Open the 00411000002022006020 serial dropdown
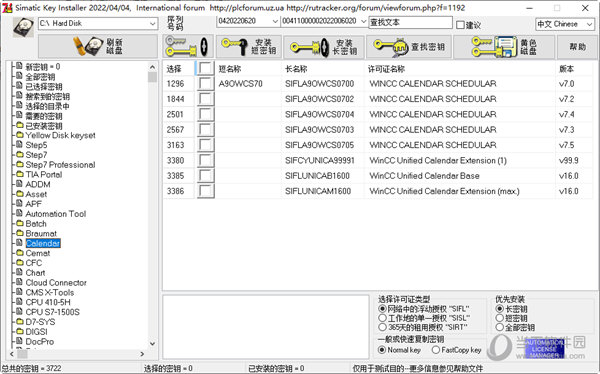The width and height of the screenshot is (600, 374). coord(324,21)
